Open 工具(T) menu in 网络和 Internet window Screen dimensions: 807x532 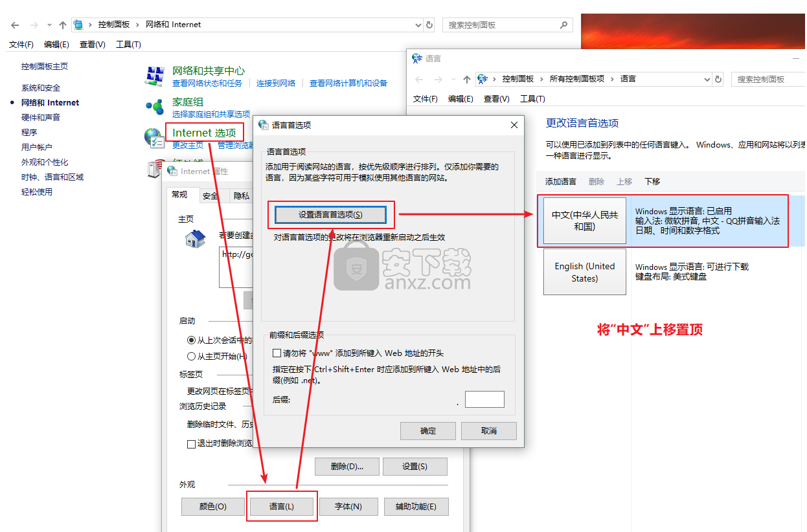(x=128, y=45)
